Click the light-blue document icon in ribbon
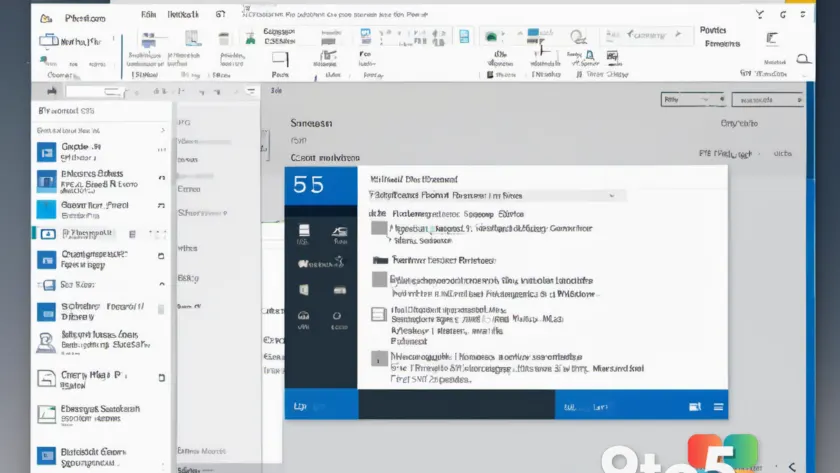 pos(464,36)
